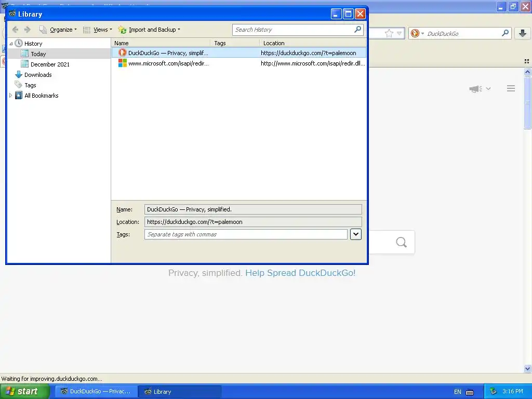The image size is (532, 399).
Task: Open Tags in the Library sidebar
Action: click(30, 85)
